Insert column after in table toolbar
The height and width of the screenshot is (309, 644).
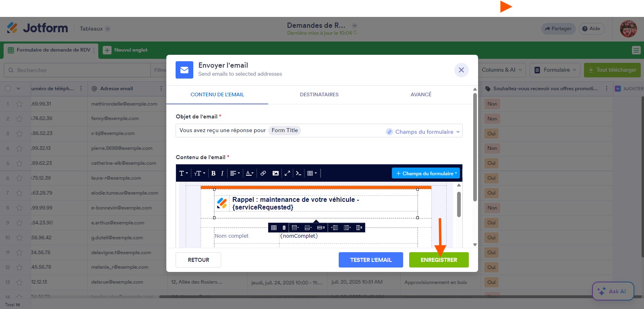(x=347, y=228)
